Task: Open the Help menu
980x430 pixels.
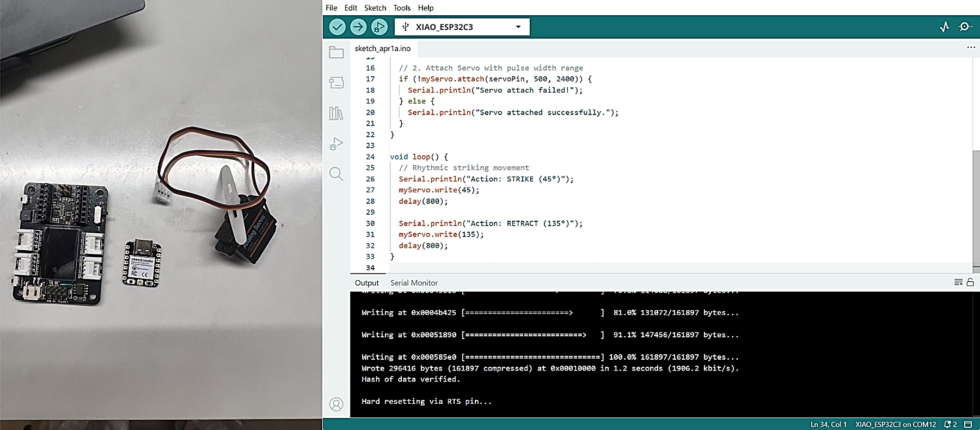Action: click(426, 8)
